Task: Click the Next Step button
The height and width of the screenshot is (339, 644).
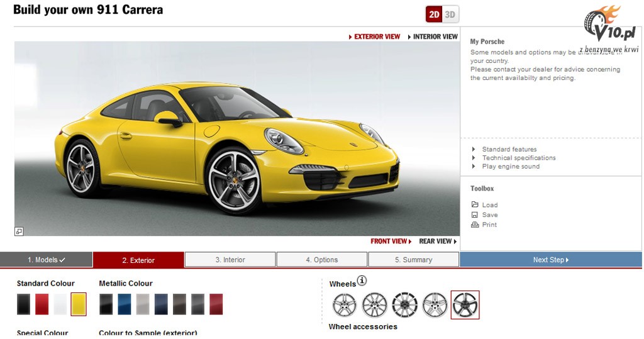Action: pyautogui.click(x=551, y=260)
